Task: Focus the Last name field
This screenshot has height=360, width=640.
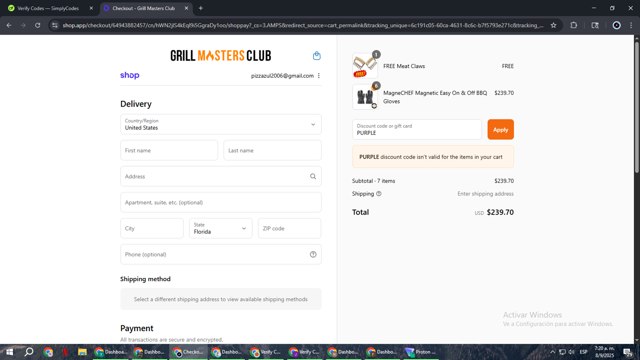Action: [x=272, y=151]
